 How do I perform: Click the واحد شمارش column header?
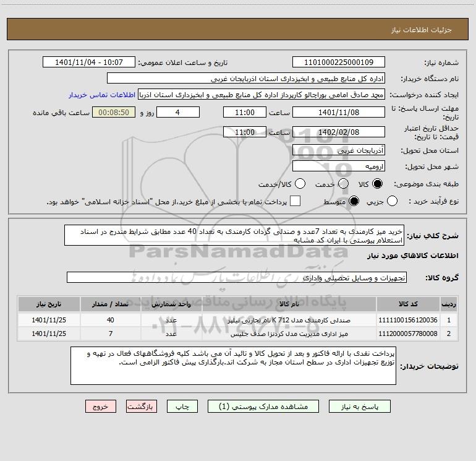(171, 304)
